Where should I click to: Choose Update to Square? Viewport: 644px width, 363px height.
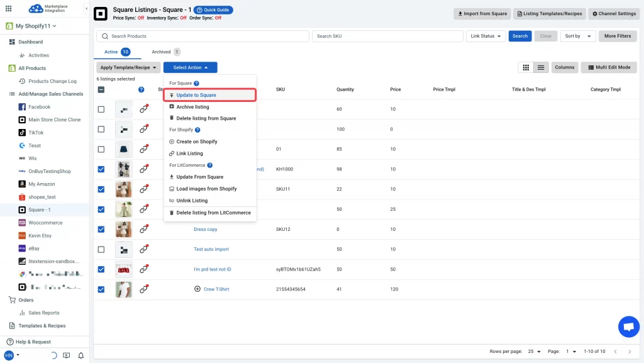coord(210,95)
